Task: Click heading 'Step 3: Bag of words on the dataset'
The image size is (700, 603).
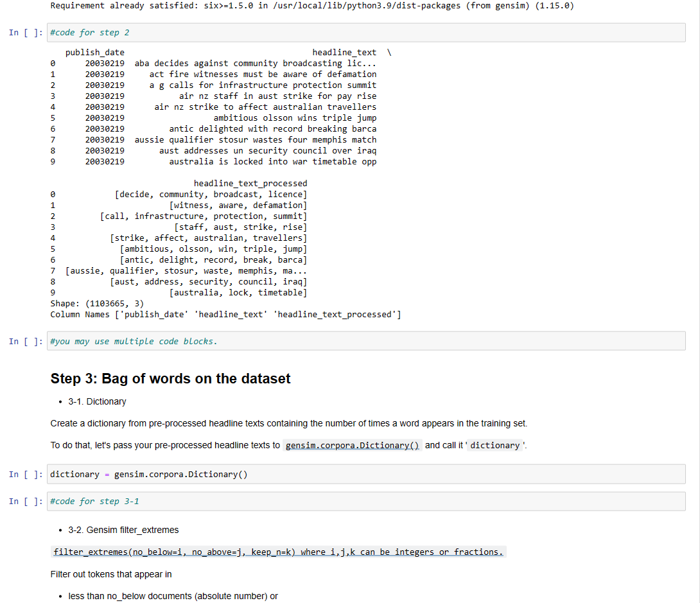Action: [x=171, y=378]
